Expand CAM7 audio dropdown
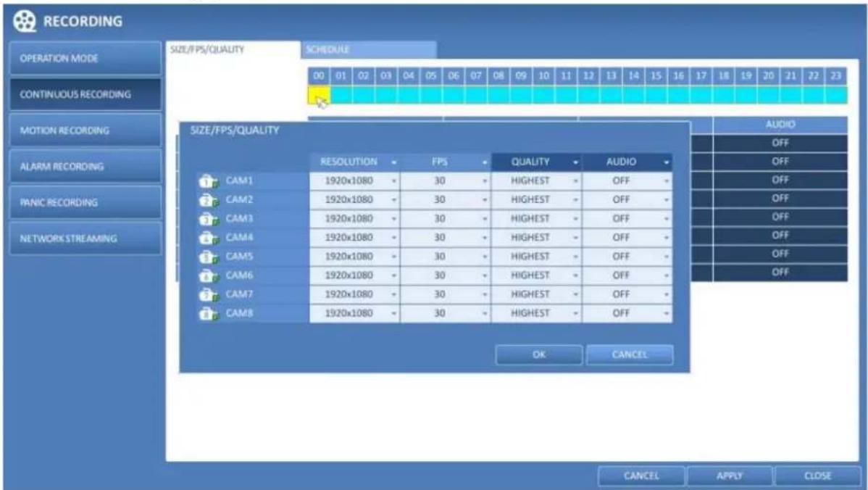This screenshot has height=490, width=868. [x=627, y=294]
